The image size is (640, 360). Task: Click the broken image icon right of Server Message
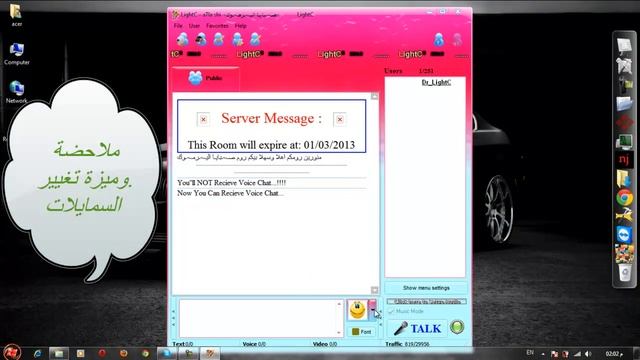(x=340, y=119)
